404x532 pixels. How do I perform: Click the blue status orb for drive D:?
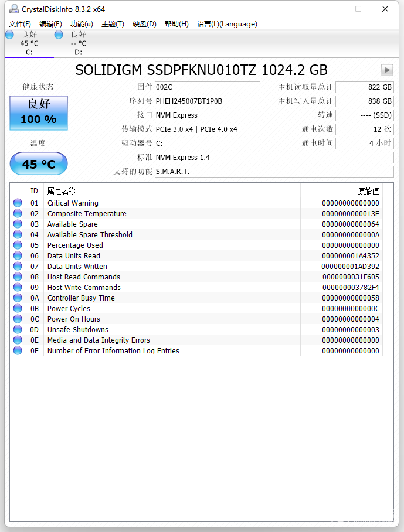point(59,35)
